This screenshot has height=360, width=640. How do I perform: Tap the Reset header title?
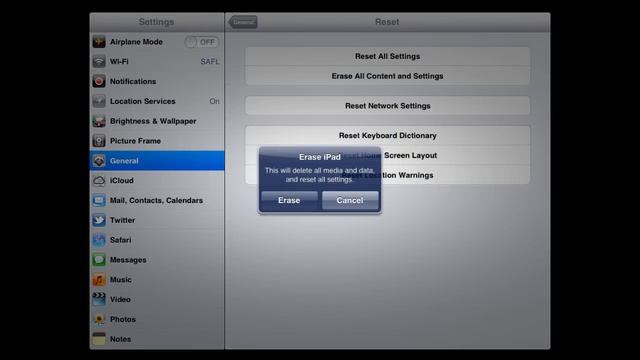[x=387, y=22]
